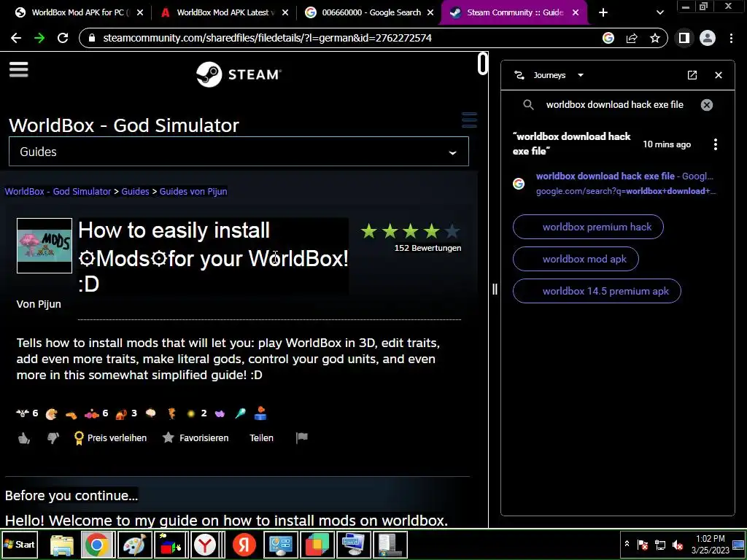Click the muted volume tray icon
Viewport: 747px width, 560px height.
tap(678, 544)
